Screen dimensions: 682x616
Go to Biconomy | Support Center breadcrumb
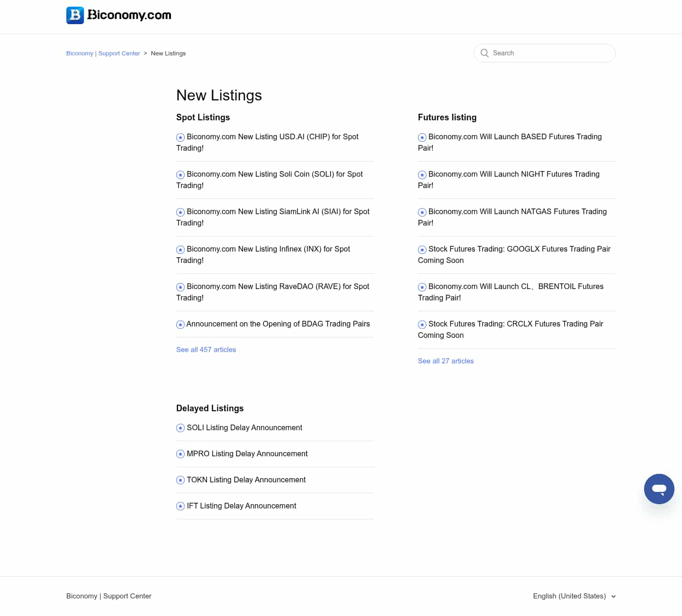click(103, 54)
